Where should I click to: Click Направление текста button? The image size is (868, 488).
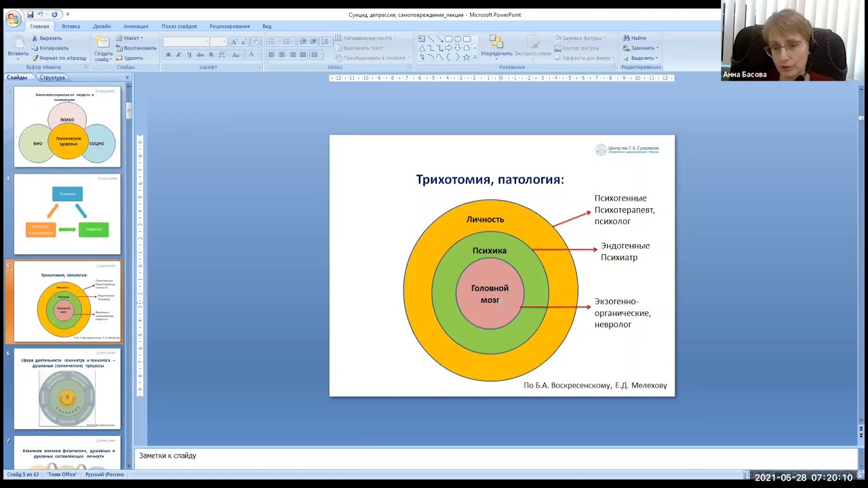[x=365, y=38]
